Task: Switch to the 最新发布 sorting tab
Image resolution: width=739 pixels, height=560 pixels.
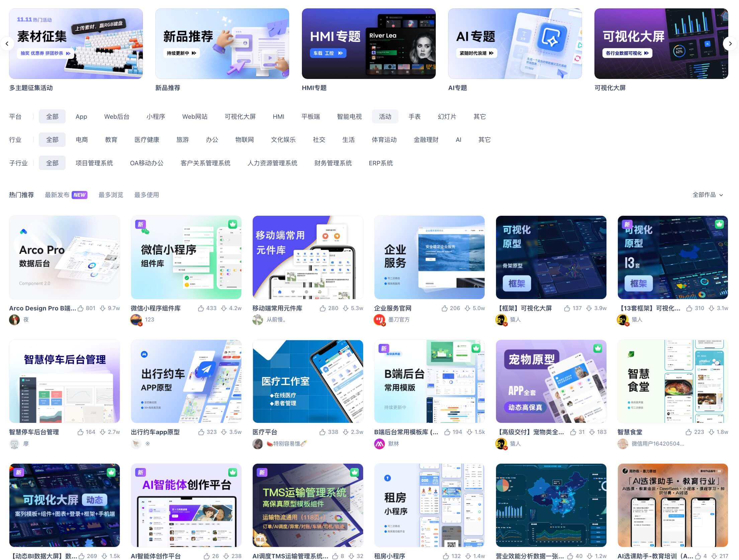Action: coord(58,195)
